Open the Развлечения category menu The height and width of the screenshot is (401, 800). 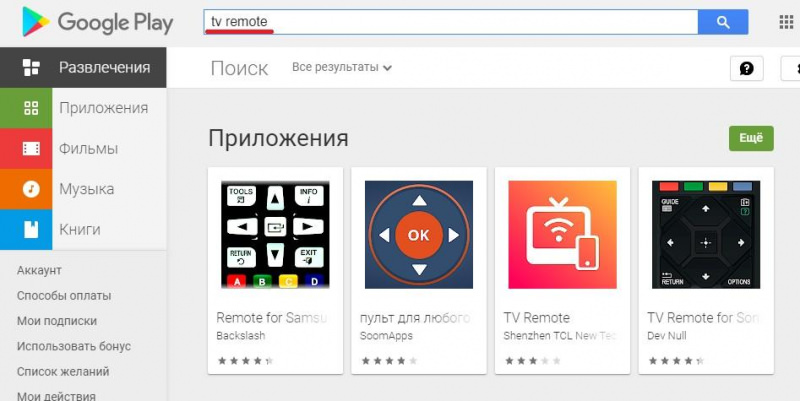point(83,67)
